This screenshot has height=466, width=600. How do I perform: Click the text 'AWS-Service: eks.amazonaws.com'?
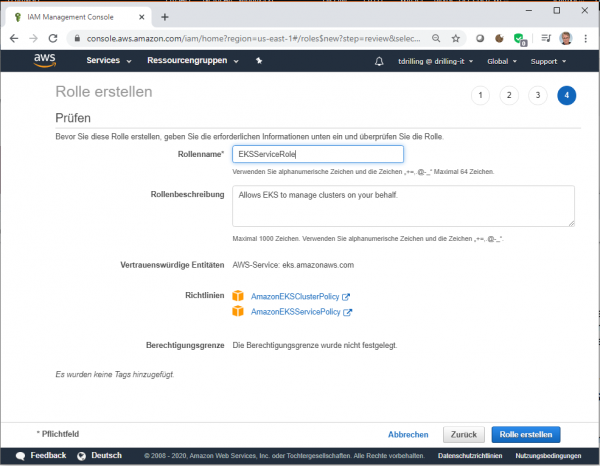click(293, 265)
